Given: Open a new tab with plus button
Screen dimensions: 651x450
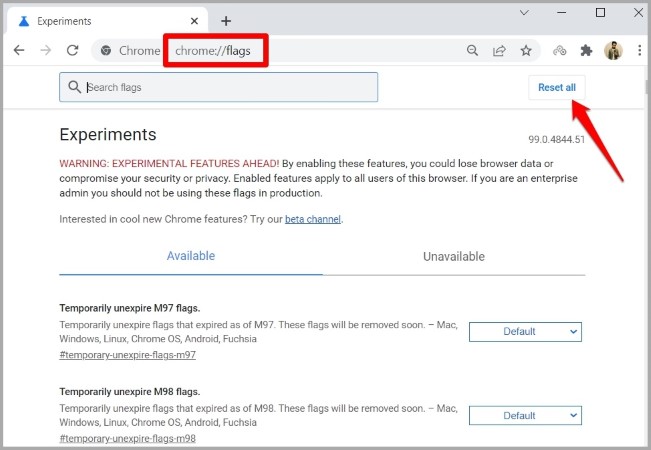Looking at the screenshot, I should 226,21.
